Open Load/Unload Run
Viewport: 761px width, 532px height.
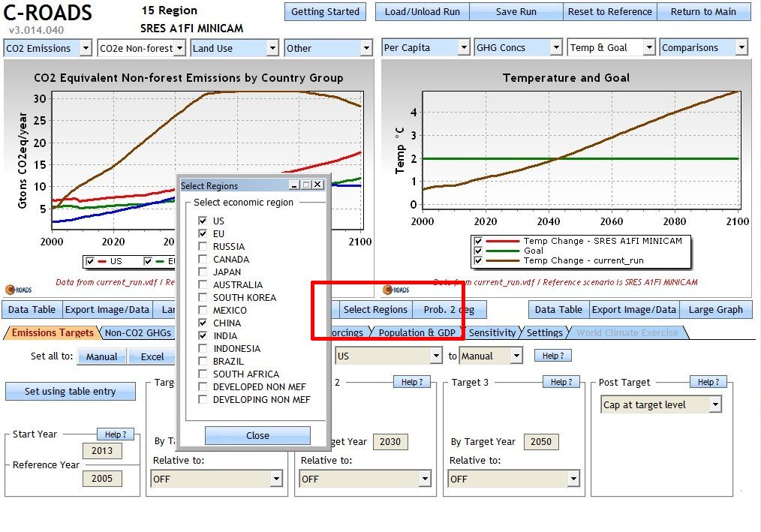423,12
